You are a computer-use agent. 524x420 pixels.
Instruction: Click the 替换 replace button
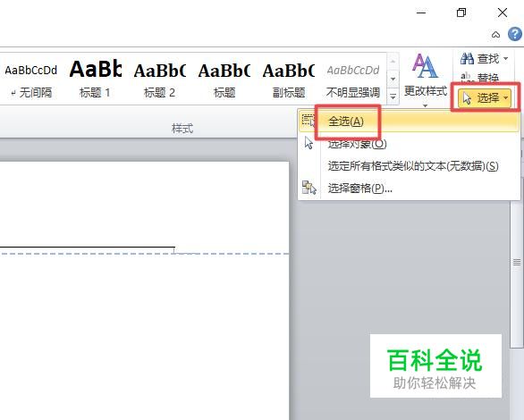pyautogui.click(x=479, y=78)
